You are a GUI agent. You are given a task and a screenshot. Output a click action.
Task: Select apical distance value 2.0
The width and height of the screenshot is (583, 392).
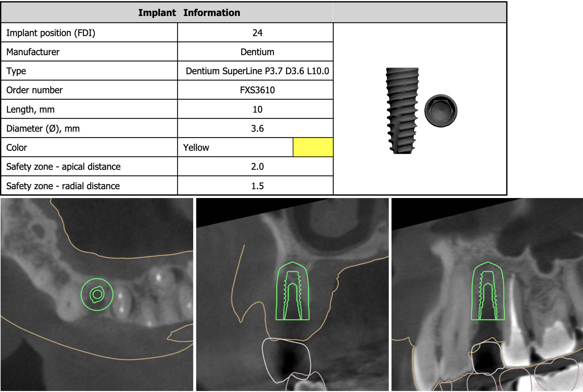(257, 167)
